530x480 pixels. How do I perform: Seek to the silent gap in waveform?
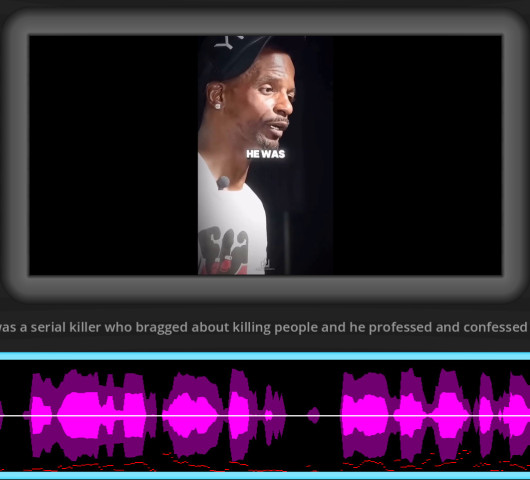tap(313, 416)
